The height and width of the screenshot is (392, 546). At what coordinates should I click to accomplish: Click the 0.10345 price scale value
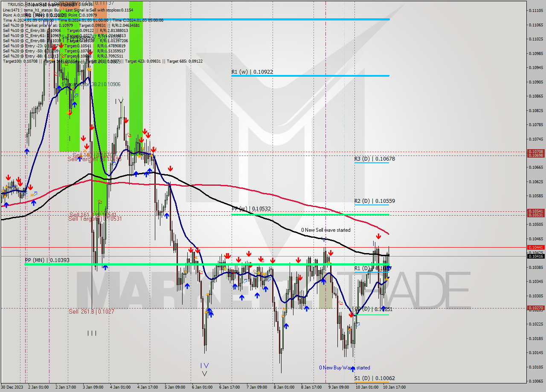tap(536, 281)
